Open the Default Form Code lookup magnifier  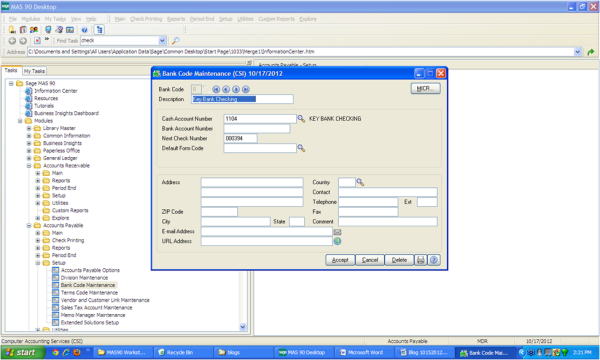301,148
